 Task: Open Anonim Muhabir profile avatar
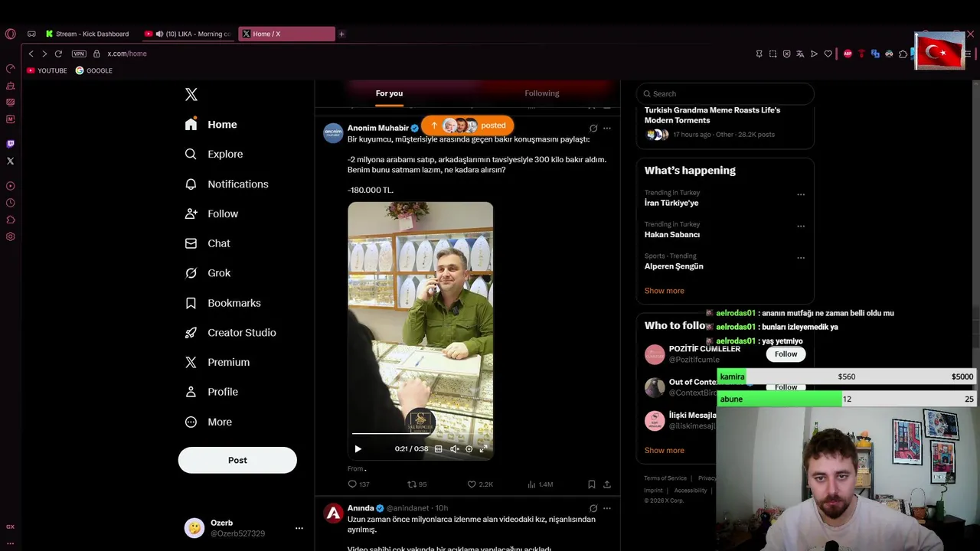[x=333, y=133]
